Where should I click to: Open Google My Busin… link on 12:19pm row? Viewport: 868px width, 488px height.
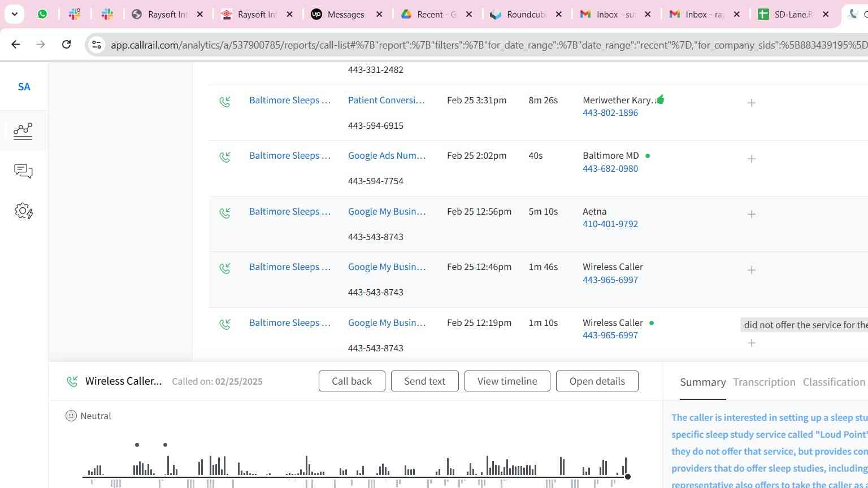pos(387,323)
